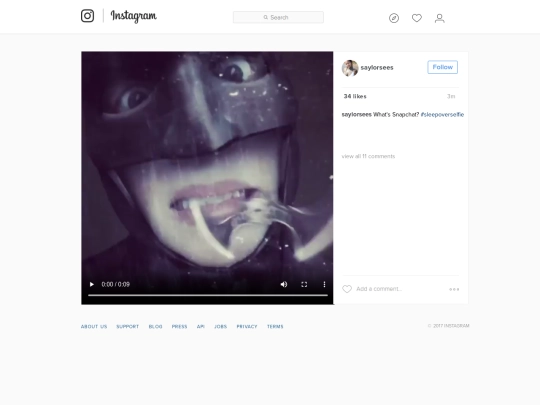Viewport: 540px width, 405px height.
Task: Open the About Us footer link
Action: [94, 326]
